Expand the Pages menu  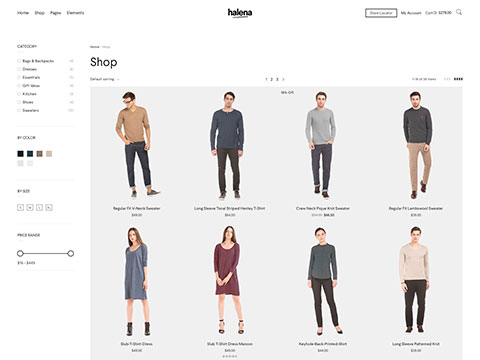coord(55,13)
